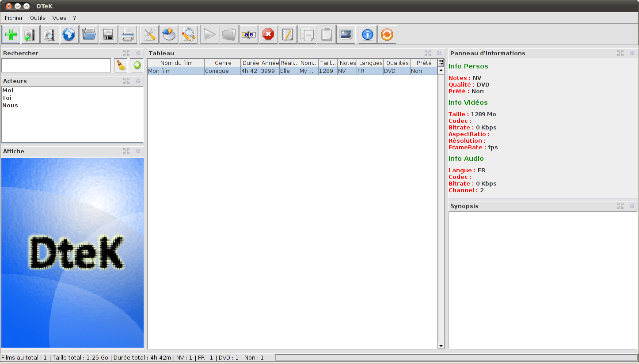Click the grey play triangle icon
The width and height of the screenshot is (639, 364).
pos(210,34)
